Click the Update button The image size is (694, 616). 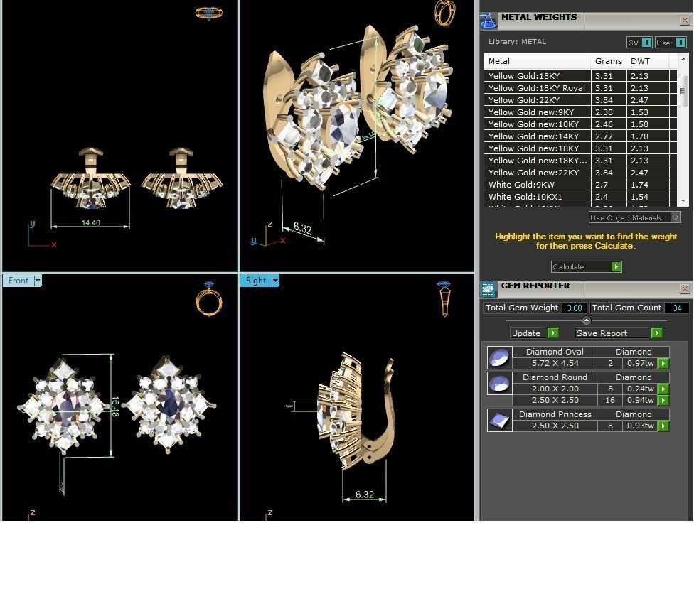(x=534, y=333)
